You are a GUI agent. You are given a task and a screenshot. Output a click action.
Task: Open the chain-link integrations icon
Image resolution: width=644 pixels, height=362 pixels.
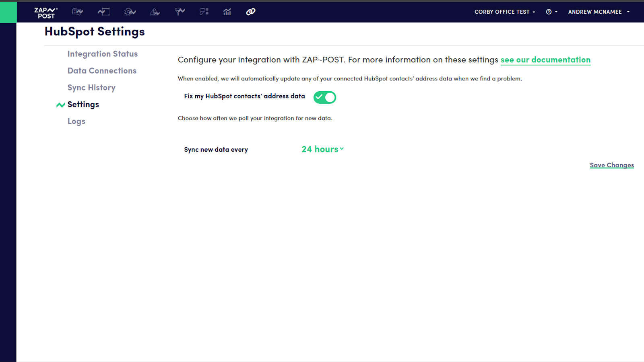pos(251,12)
